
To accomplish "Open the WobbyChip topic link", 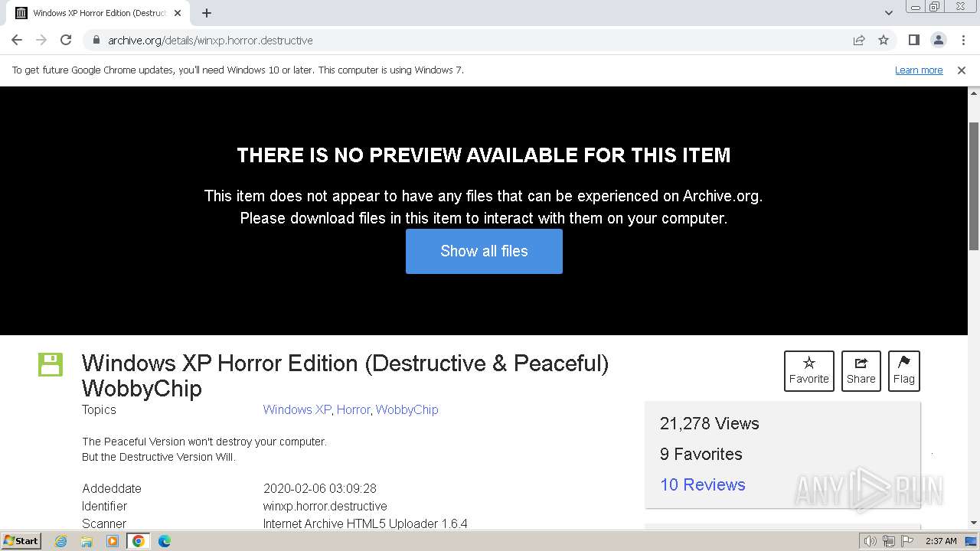I will 407,409.
